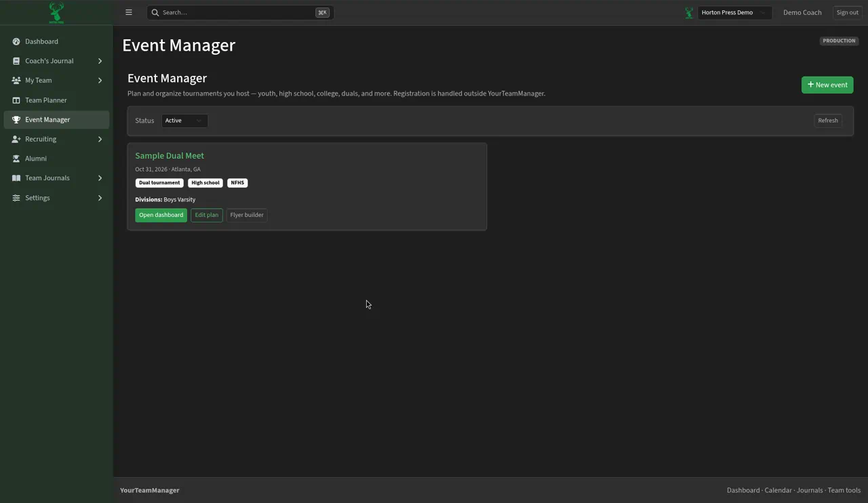
Task: Expand the Coach's Journal submenu chevron
Action: click(100, 61)
